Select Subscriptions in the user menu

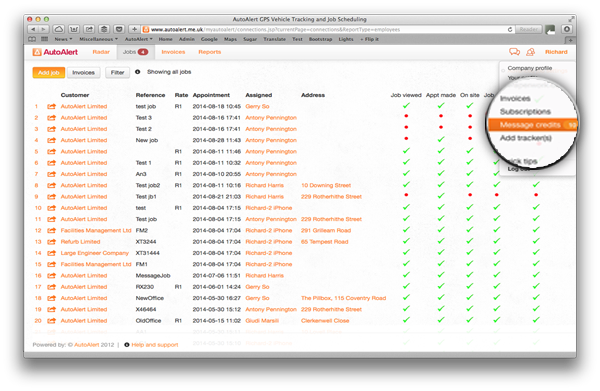pos(525,112)
